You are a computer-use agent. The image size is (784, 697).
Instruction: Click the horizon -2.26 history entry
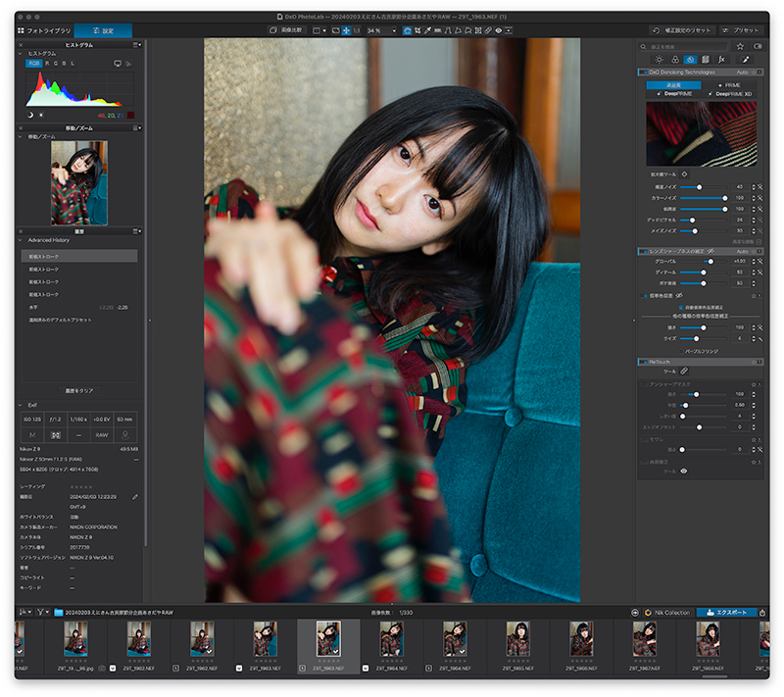[79, 308]
